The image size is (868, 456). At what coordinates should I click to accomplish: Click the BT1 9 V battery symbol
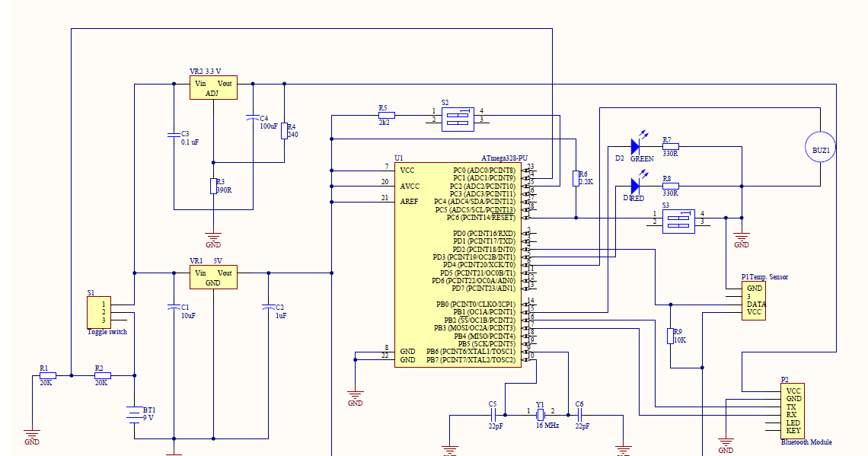135,414
